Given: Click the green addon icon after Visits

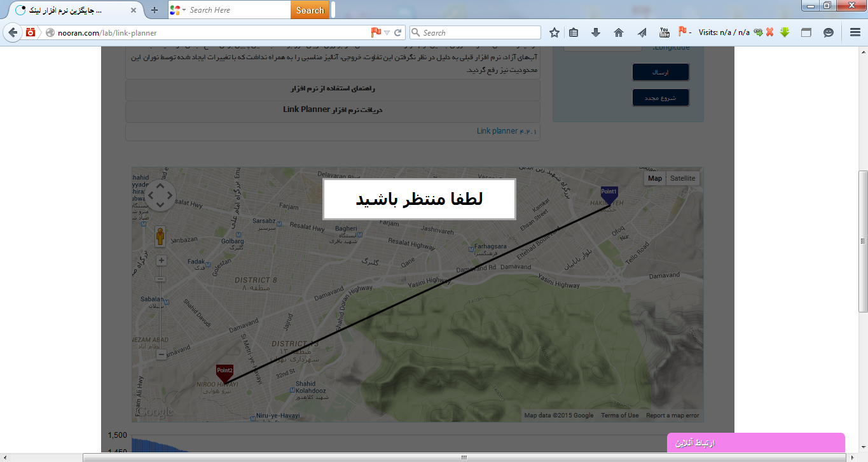Looking at the screenshot, I should coord(758,32).
